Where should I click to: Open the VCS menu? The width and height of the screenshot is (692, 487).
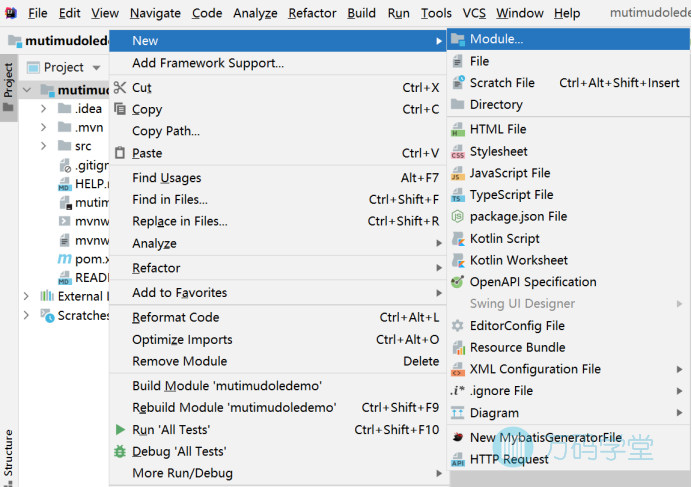[x=474, y=13]
